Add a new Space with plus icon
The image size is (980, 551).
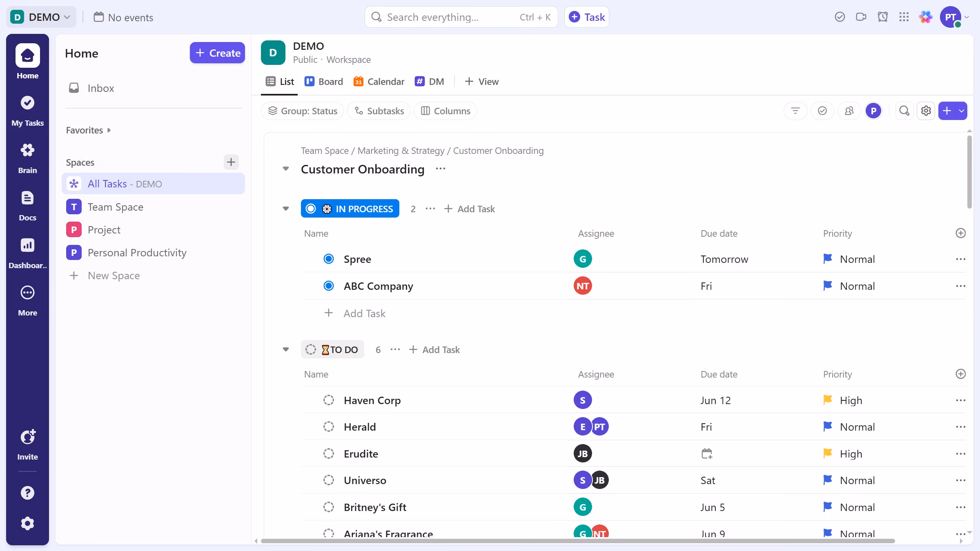[231, 162]
